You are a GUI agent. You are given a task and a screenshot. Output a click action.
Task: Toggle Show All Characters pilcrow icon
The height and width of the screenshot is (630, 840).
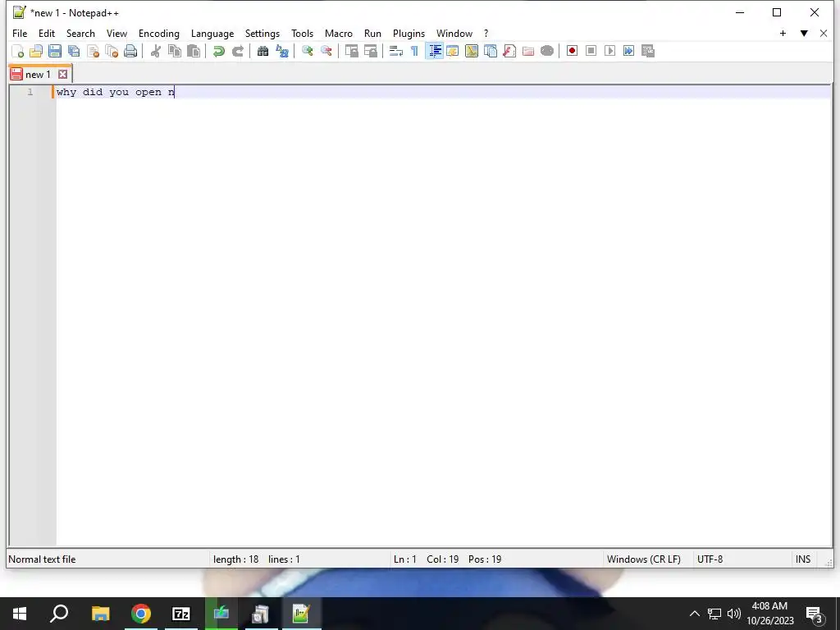tap(414, 51)
